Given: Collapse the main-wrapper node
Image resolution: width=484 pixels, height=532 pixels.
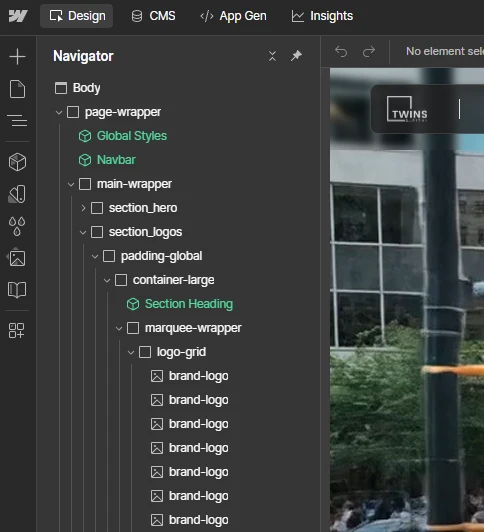Looking at the screenshot, I should [x=71, y=184].
